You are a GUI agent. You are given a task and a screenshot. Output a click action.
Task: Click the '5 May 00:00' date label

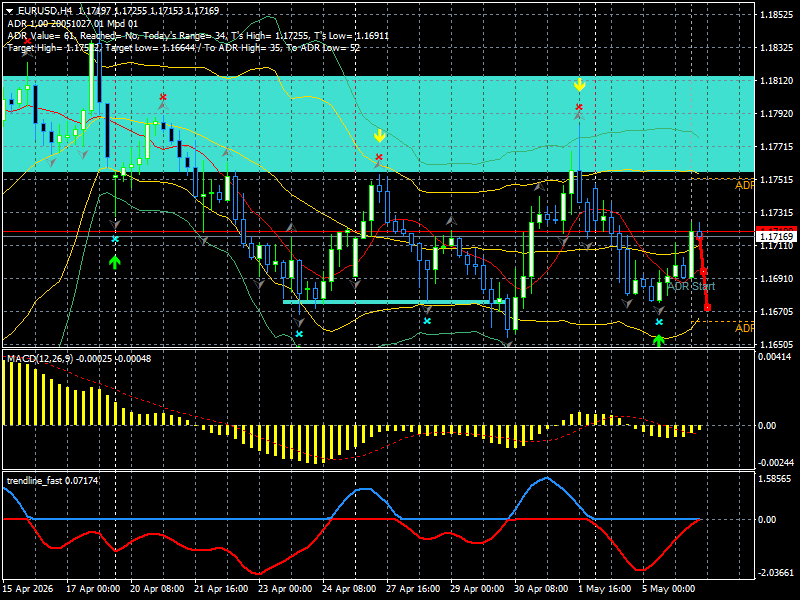click(x=668, y=589)
